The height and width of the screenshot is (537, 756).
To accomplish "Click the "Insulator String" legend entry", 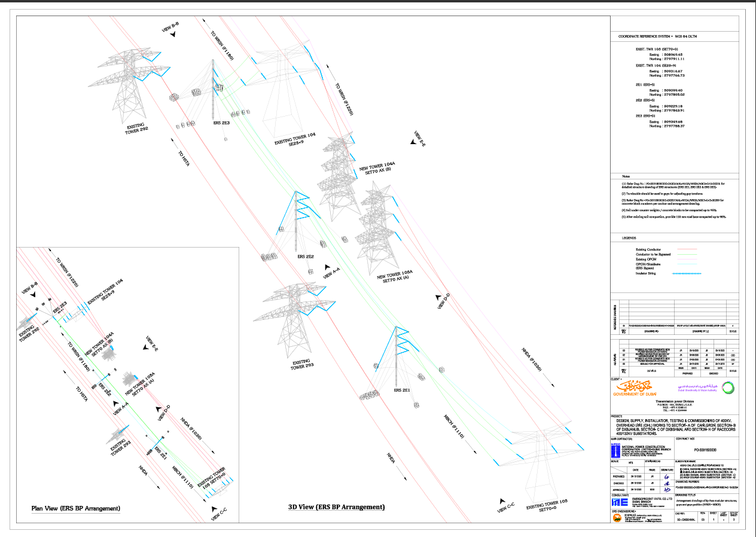I will tap(647, 273).
